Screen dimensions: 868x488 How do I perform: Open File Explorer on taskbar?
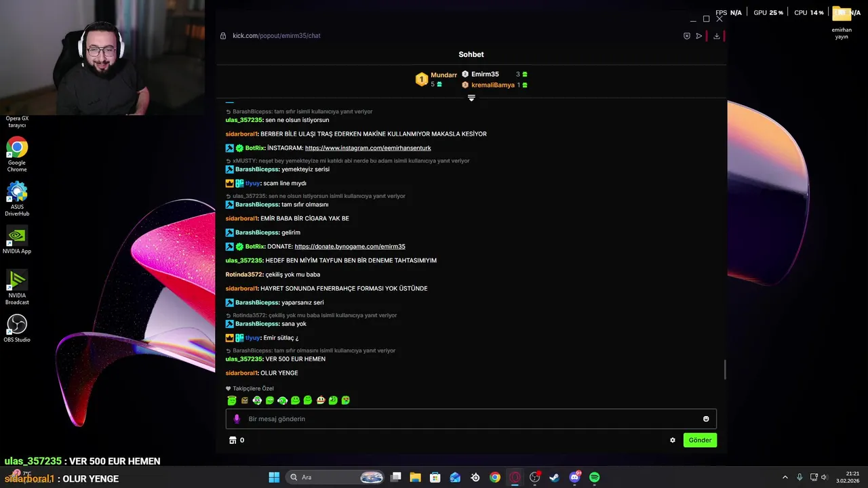(x=416, y=478)
